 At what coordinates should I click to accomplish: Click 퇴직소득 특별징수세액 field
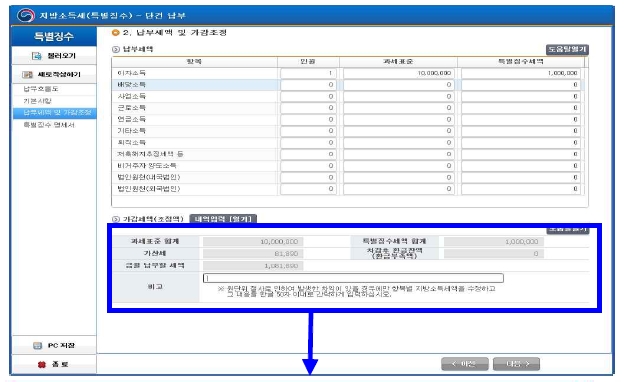point(521,143)
